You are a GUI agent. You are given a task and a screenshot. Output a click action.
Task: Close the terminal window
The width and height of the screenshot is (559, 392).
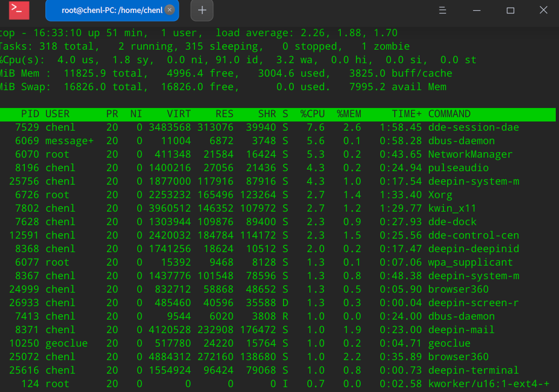coord(543,10)
